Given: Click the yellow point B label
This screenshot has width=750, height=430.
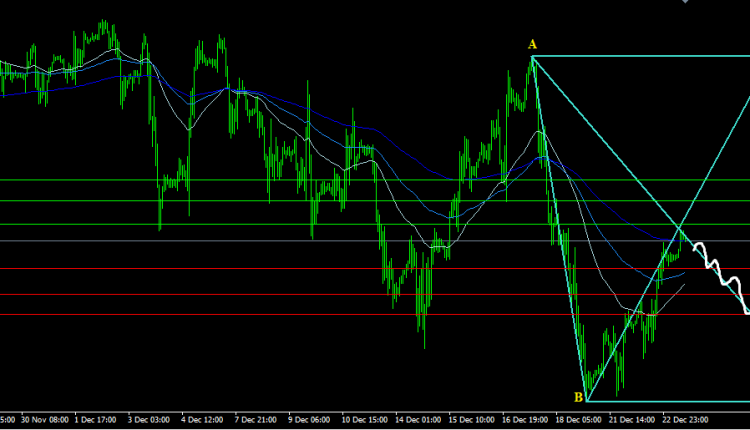Looking at the screenshot, I should [x=579, y=396].
